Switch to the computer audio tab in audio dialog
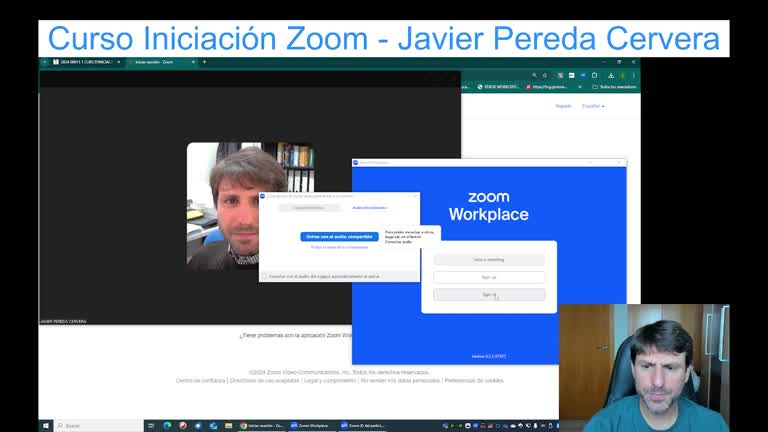 (370, 208)
